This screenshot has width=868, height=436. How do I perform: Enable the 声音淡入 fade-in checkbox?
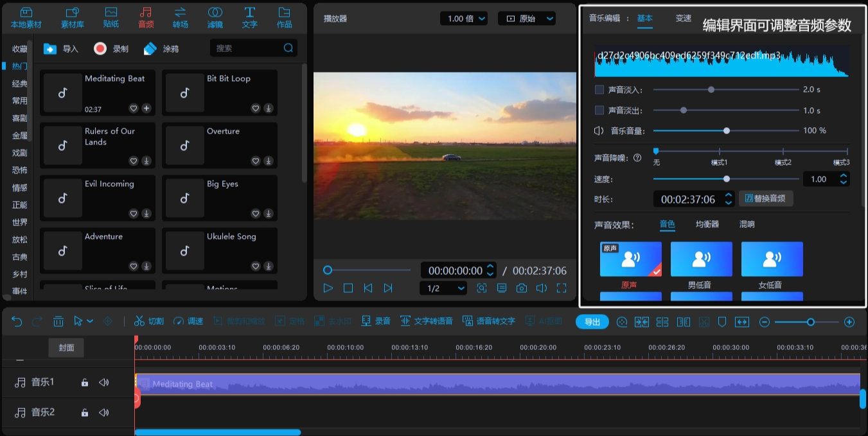[x=599, y=89]
